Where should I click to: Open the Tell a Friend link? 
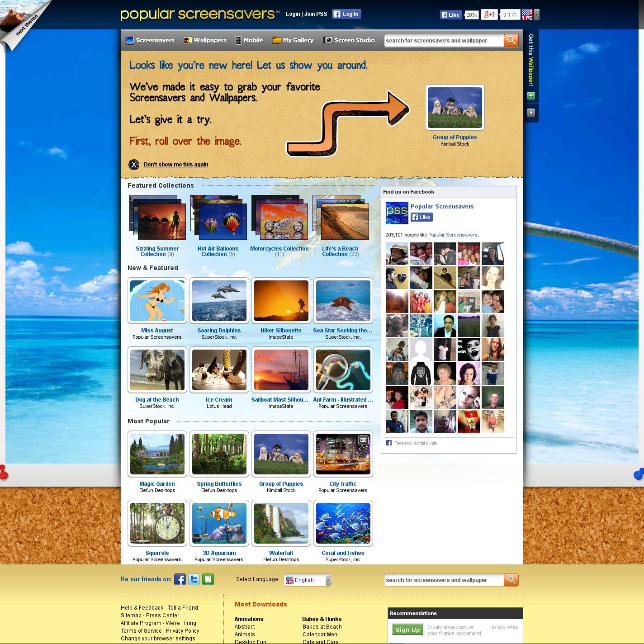pos(183,608)
